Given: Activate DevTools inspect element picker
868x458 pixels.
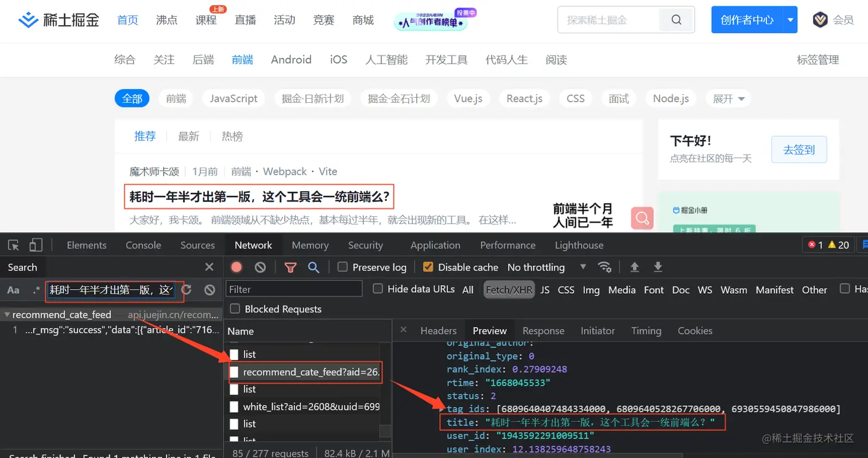Looking at the screenshot, I should [x=14, y=245].
